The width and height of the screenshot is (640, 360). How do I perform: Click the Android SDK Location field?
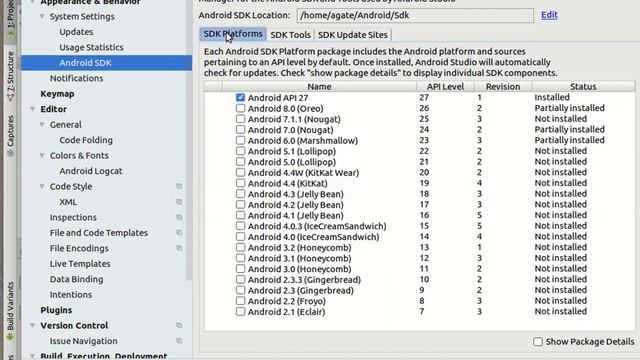click(x=415, y=16)
